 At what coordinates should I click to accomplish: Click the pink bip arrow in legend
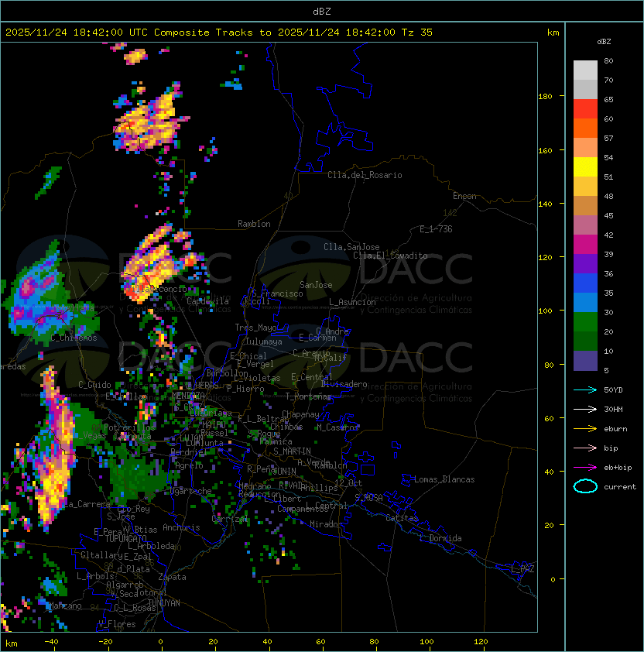click(x=585, y=448)
